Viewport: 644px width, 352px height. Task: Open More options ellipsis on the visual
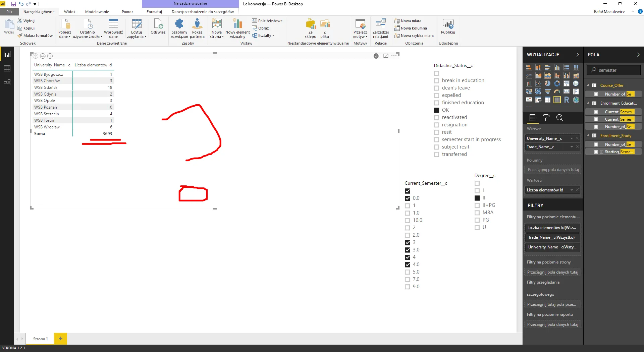click(394, 56)
